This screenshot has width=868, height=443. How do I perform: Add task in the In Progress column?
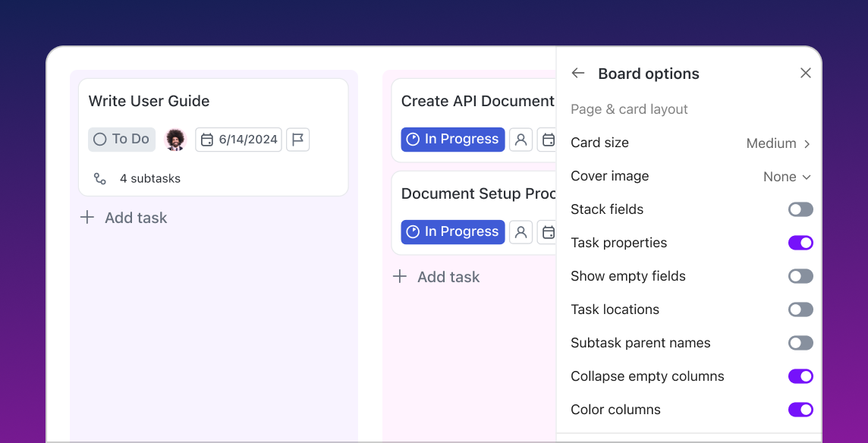click(x=436, y=277)
